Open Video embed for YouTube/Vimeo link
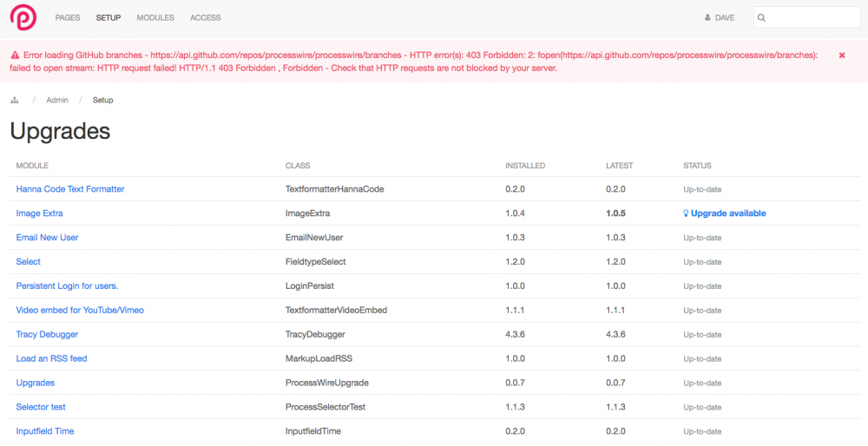Viewport: 868px width, 446px height. click(x=80, y=310)
